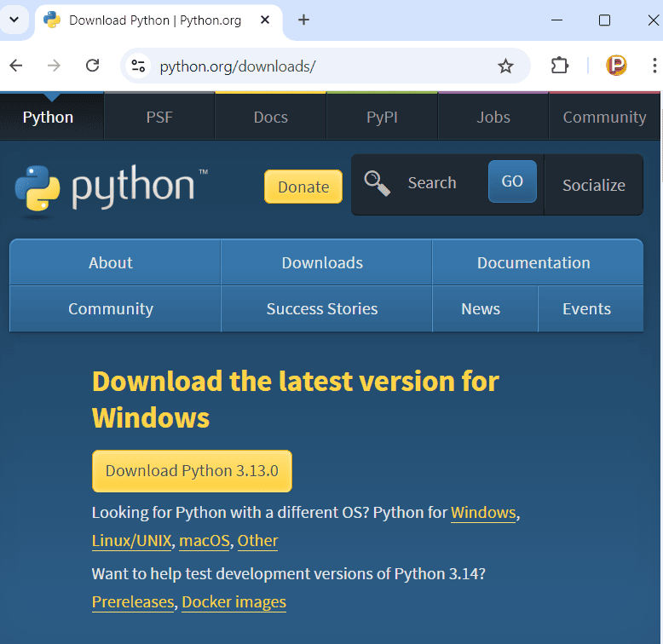Follow the macOS link

point(205,541)
